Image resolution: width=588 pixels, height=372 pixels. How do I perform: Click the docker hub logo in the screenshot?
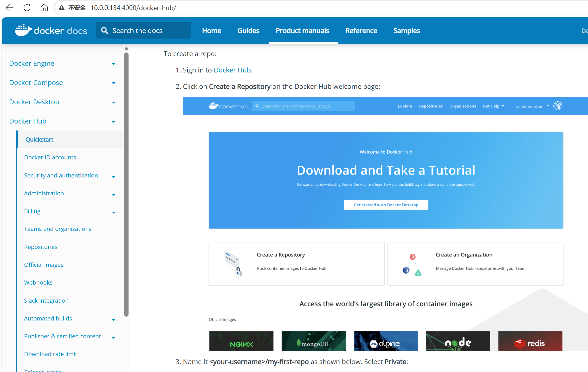click(228, 106)
